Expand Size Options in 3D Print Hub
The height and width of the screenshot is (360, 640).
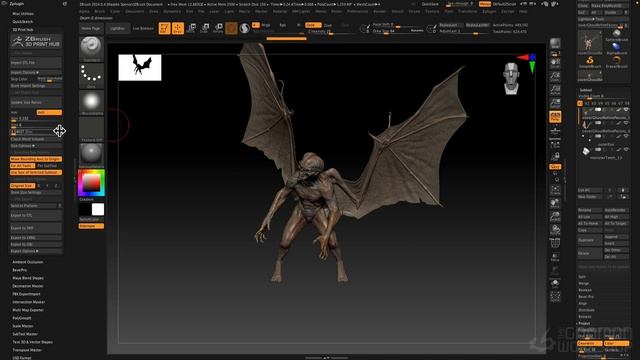click(x=36, y=146)
